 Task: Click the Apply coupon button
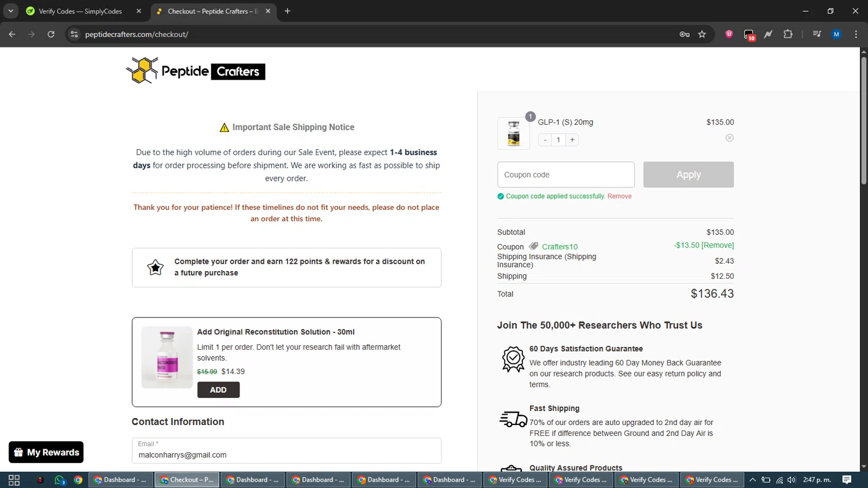click(689, 175)
